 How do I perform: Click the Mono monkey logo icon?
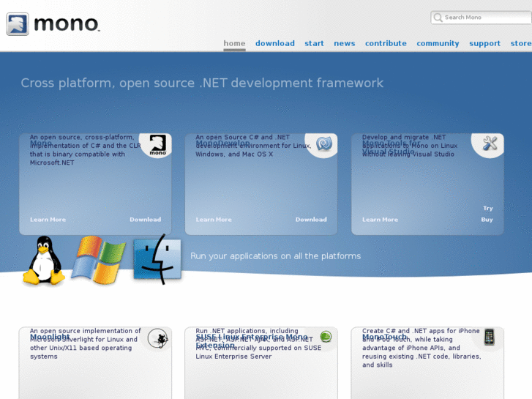(18, 24)
